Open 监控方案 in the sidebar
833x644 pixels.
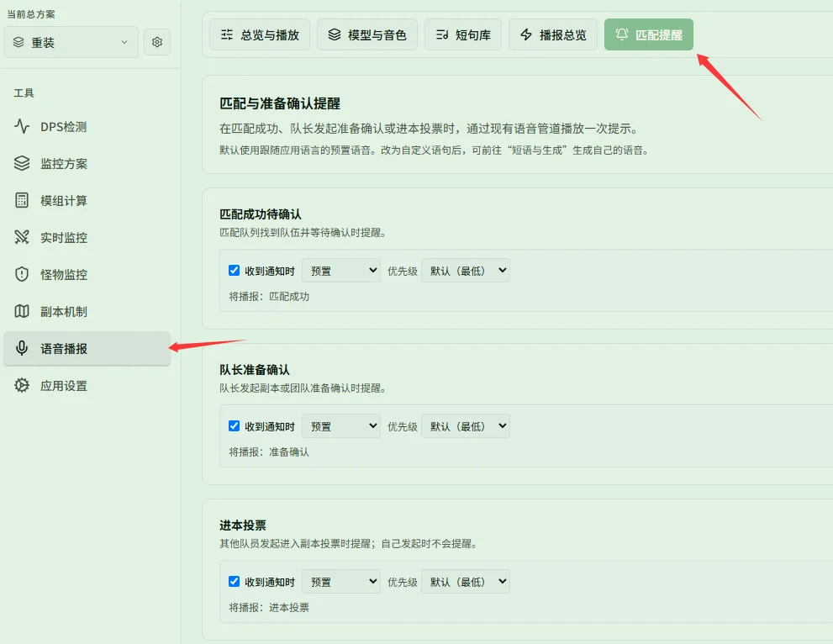point(87,163)
